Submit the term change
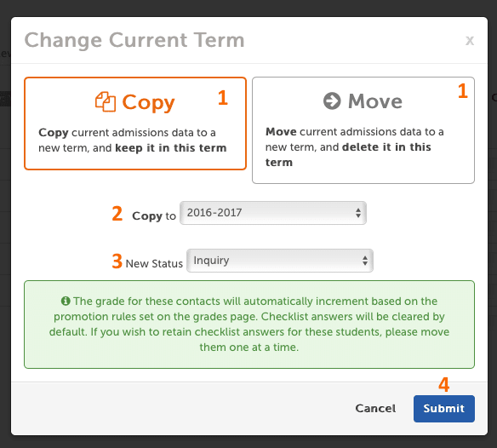 [443, 409]
